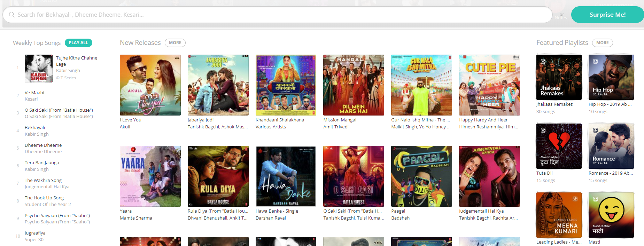Open Yaara album cover

(150, 176)
